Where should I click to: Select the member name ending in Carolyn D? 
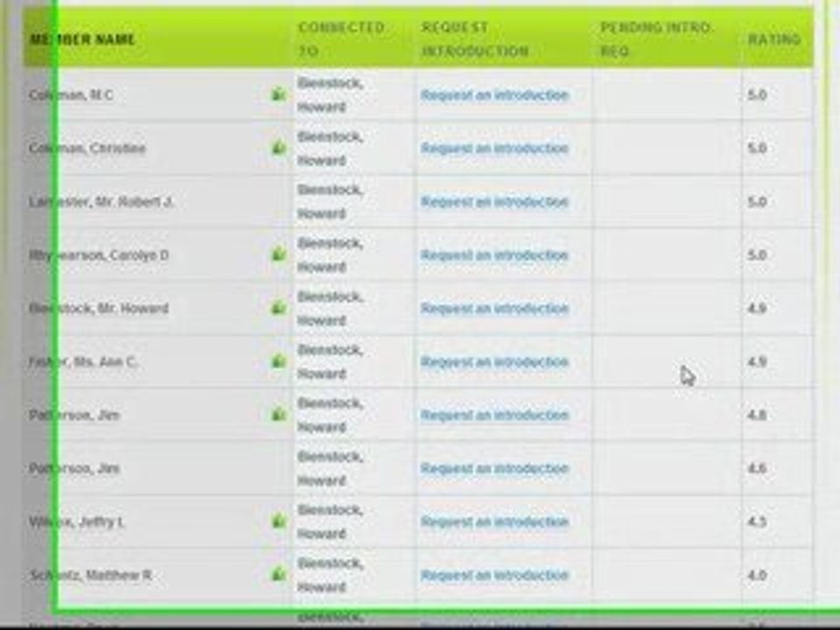(99, 255)
